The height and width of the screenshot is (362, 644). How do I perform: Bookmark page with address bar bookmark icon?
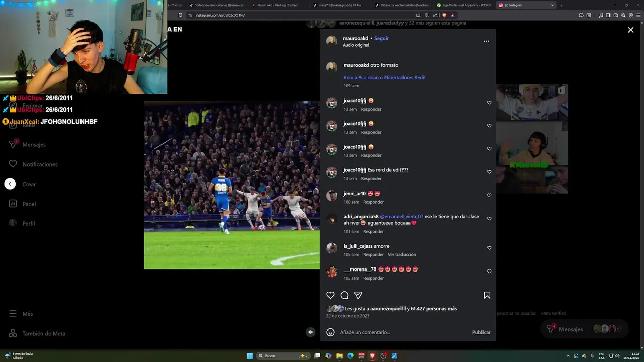point(180,15)
